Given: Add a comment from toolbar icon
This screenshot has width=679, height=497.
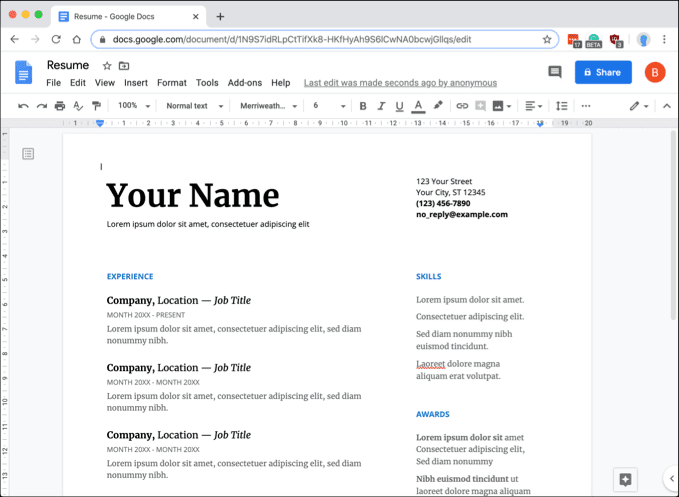Looking at the screenshot, I should point(480,106).
